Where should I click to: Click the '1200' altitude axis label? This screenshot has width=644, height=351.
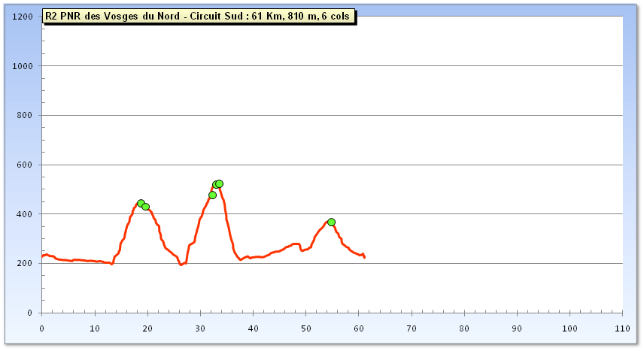(x=23, y=17)
